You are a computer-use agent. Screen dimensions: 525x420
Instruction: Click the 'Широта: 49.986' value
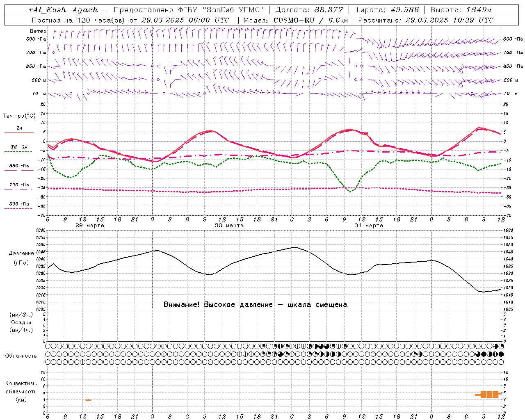(x=386, y=10)
